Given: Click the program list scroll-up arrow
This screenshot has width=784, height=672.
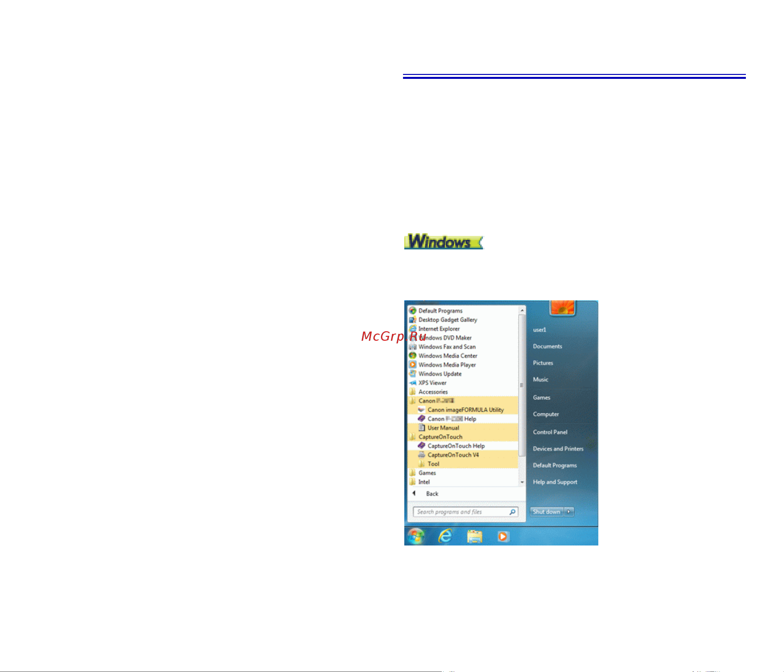Looking at the screenshot, I should coord(522,311).
